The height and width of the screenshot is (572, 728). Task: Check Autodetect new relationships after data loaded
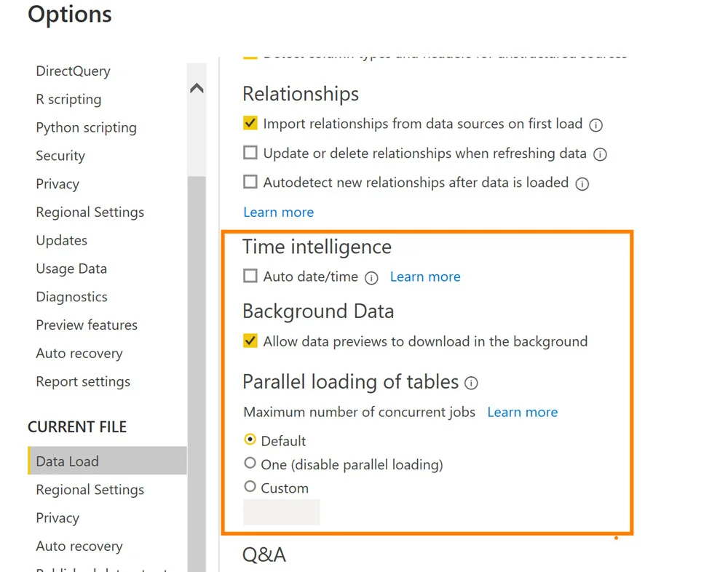pos(250,182)
